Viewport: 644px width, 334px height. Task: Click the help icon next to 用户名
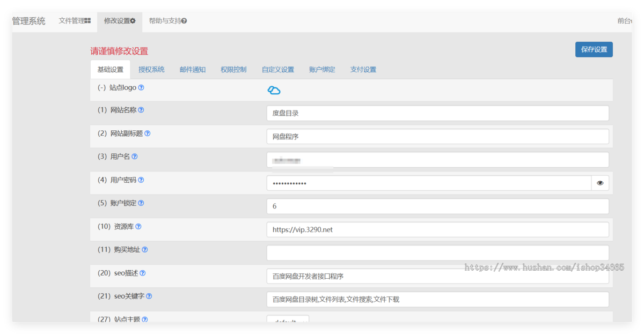pos(135,157)
